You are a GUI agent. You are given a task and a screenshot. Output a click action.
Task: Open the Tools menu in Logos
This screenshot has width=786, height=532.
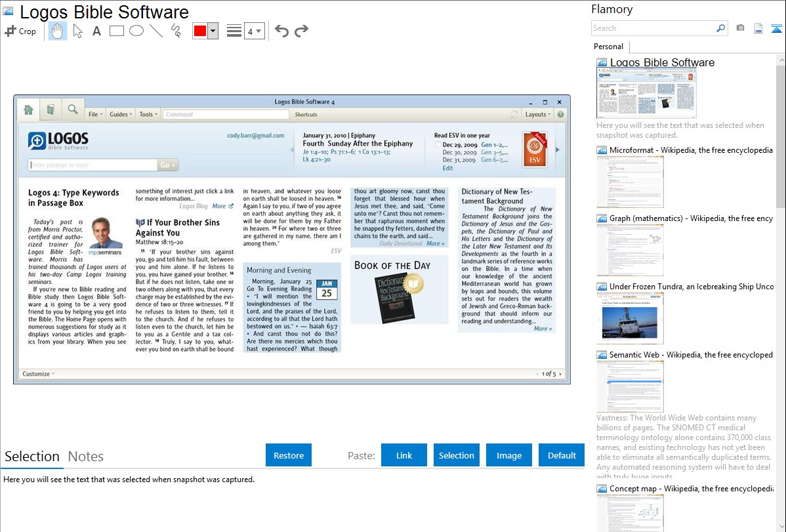(x=148, y=114)
